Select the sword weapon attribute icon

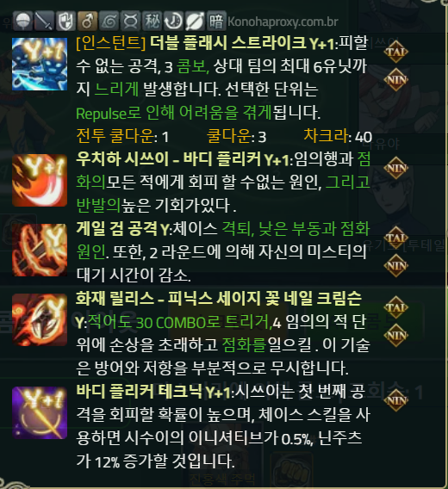pos(44,22)
